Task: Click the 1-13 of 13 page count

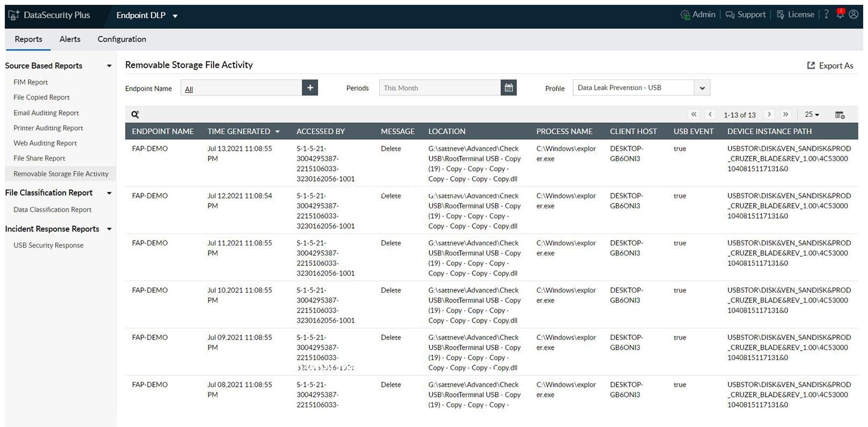Action: click(x=739, y=115)
